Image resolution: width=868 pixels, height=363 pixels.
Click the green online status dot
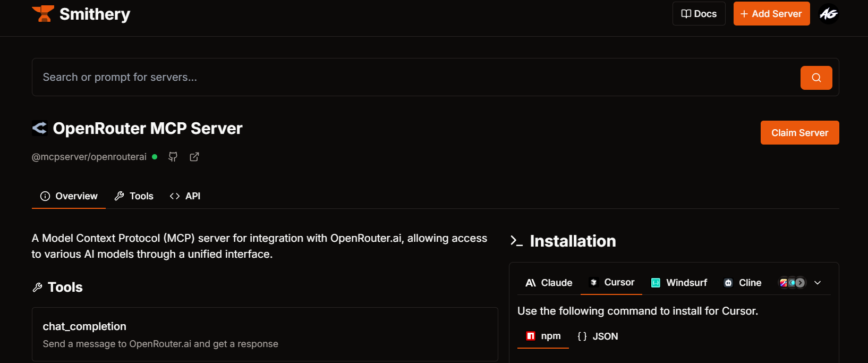click(x=155, y=157)
